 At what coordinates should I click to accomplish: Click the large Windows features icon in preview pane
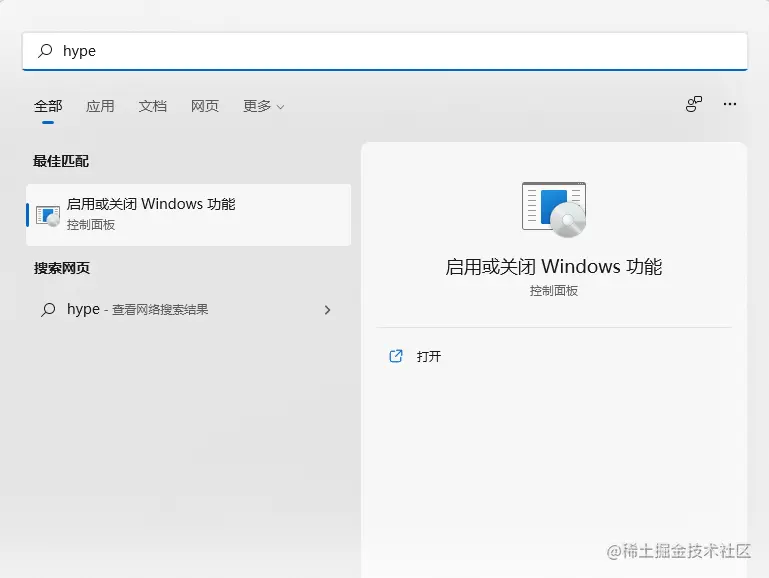tap(554, 209)
